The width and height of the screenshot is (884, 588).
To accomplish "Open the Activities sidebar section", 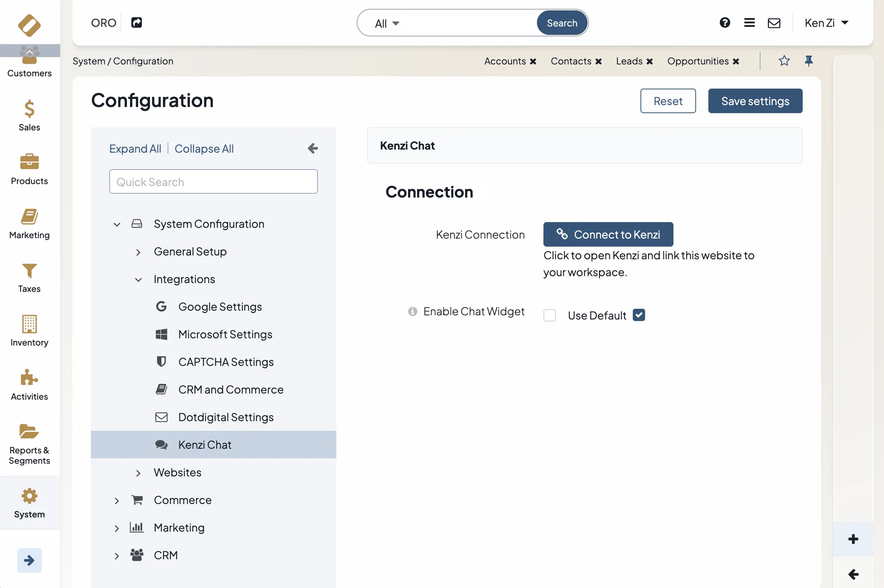I will 30,385.
